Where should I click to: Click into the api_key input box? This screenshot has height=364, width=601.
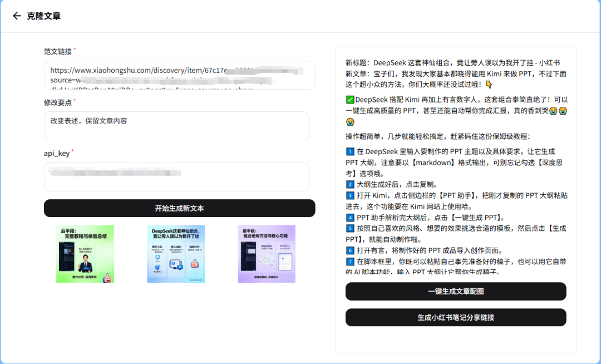177,177
